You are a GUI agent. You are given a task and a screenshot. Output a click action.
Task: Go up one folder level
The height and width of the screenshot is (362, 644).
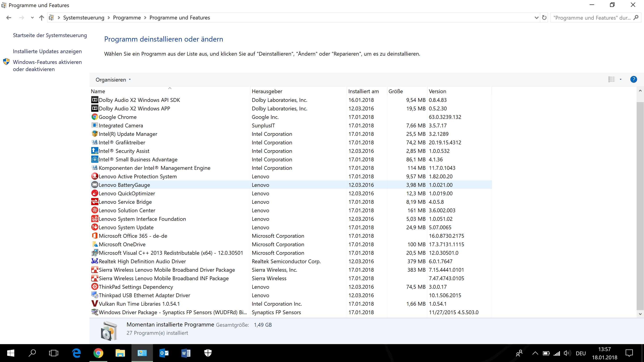[x=42, y=18]
